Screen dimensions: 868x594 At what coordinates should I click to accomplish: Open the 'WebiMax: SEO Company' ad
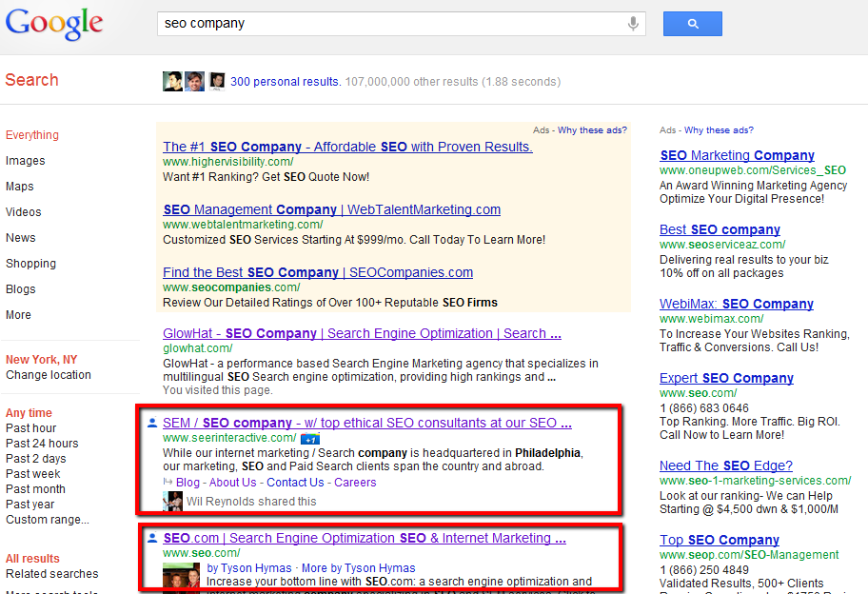coord(737,304)
